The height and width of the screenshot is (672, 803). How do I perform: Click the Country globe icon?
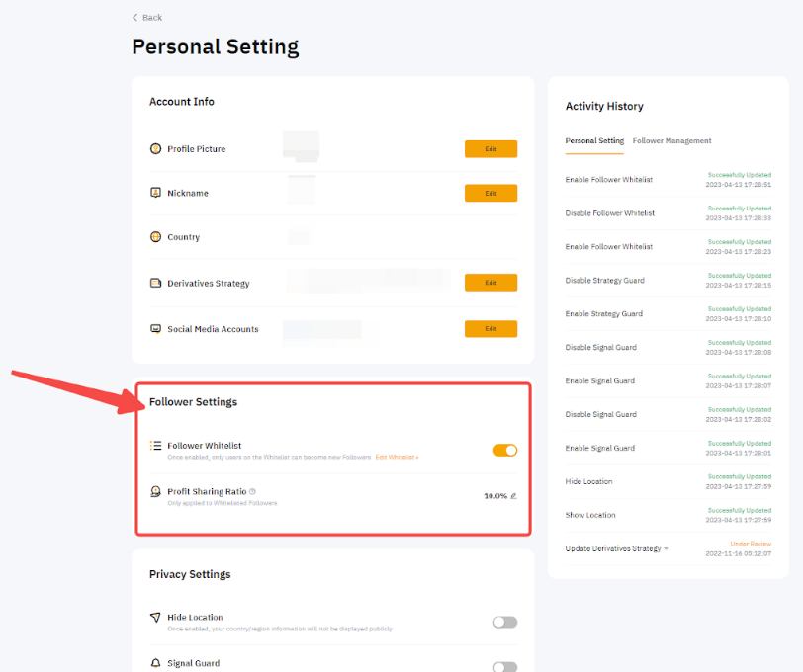[x=155, y=237]
